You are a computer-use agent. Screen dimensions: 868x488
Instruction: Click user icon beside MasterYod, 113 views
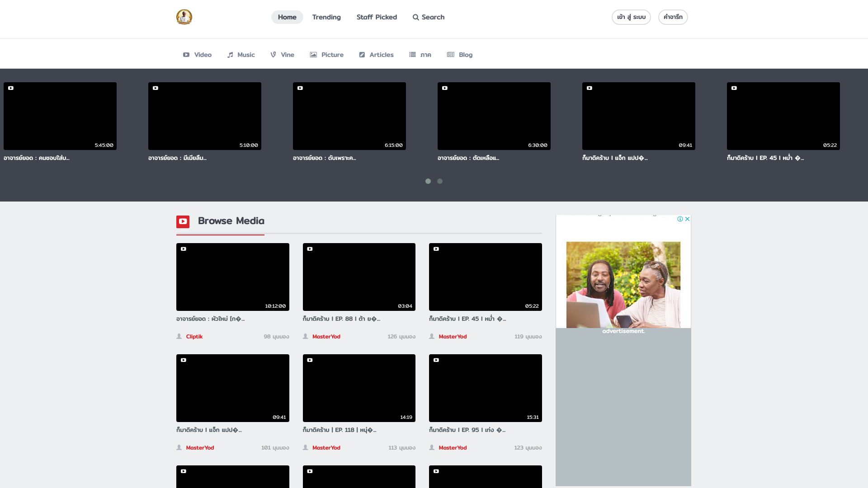pyautogui.click(x=306, y=447)
